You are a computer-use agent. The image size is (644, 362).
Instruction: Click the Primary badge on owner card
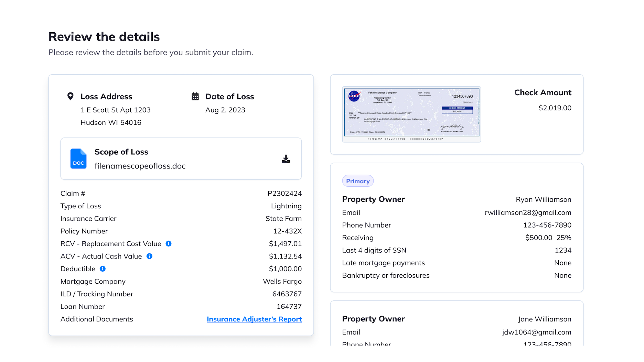358,181
